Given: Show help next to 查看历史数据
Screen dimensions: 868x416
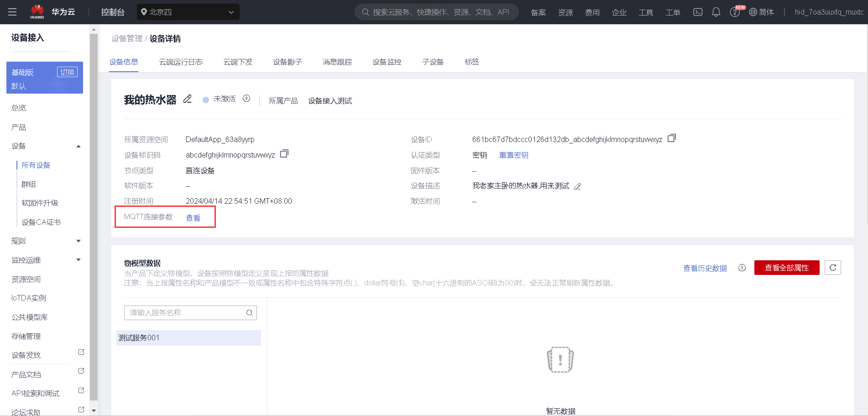Looking at the screenshot, I should click(x=742, y=268).
